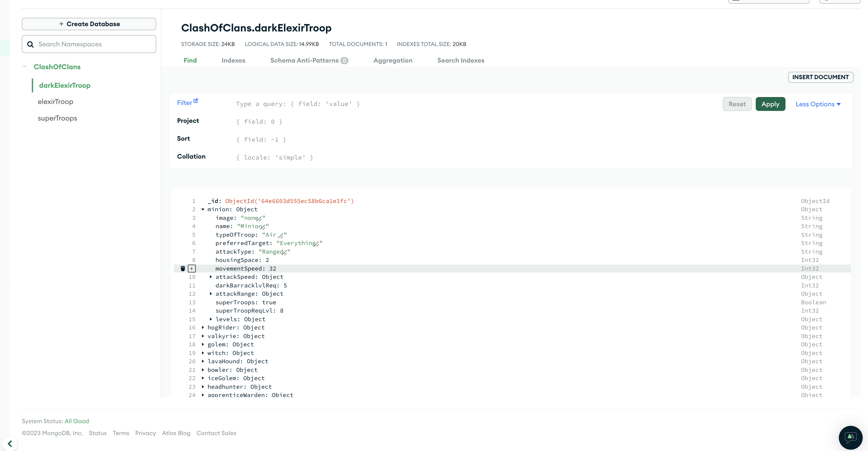Image resolution: width=868 pixels, height=451 pixels.
Task: Switch to the Indexes tab
Action: pos(233,60)
